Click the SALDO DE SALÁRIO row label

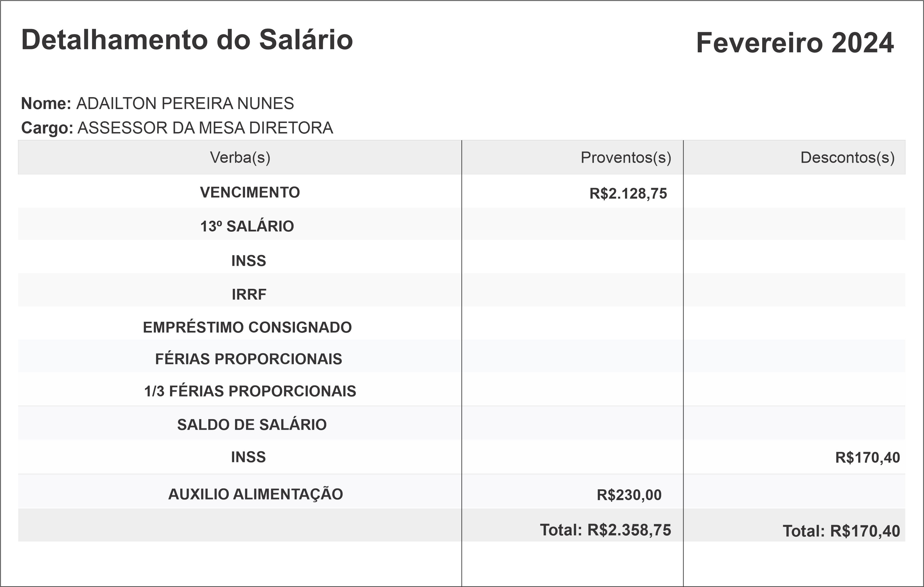[252, 425]
